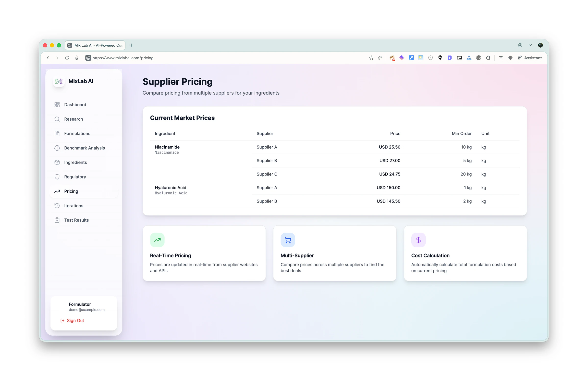Select the USD 24.75 price cell
Screen dimensions: 588x381
click(390, 174)
